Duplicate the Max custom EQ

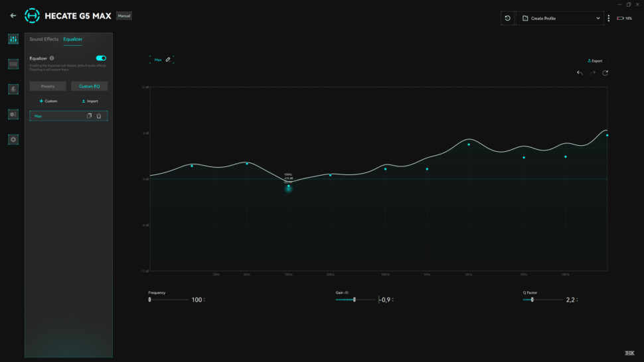tap(89, 116)
